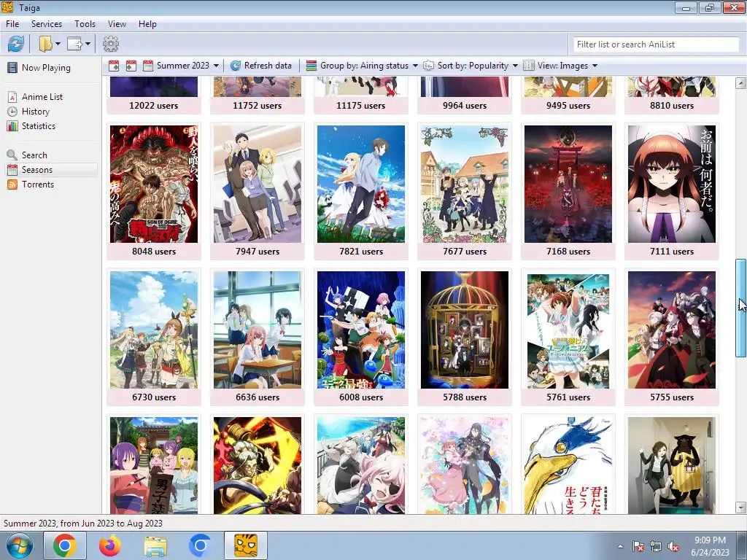The height and width of the screenshot is (560, 747).
Task: Click the View images icon
Action: pos(529,66)
